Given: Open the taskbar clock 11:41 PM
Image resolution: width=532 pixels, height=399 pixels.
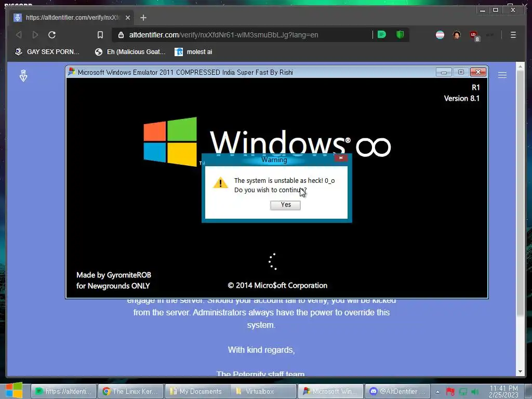Looking at the screenshot, I should (504, 391).
